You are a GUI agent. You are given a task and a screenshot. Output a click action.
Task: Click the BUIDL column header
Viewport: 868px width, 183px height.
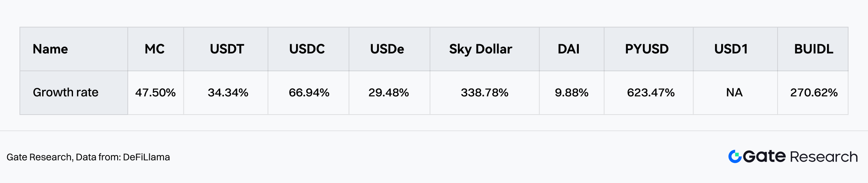[x=814, y=49]
